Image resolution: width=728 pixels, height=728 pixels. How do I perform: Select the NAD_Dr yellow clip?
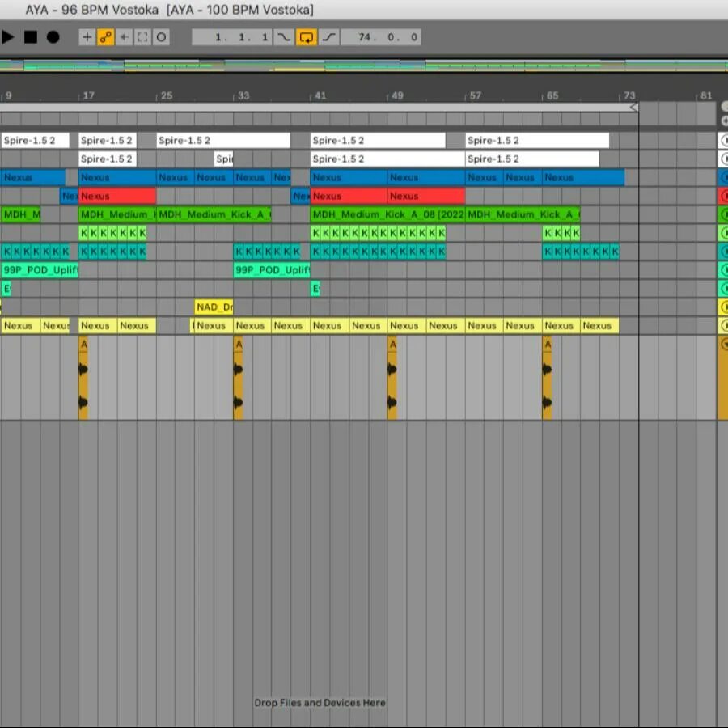(x=214, y=307)
